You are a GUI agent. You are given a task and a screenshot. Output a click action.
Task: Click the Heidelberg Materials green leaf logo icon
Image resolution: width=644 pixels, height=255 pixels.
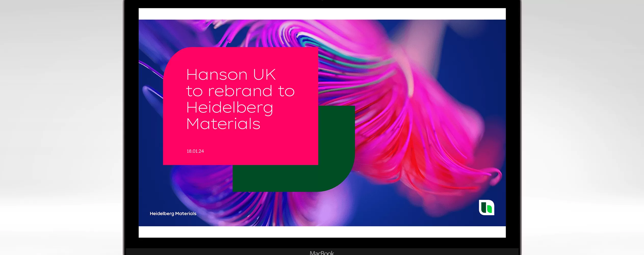(486, 208)
